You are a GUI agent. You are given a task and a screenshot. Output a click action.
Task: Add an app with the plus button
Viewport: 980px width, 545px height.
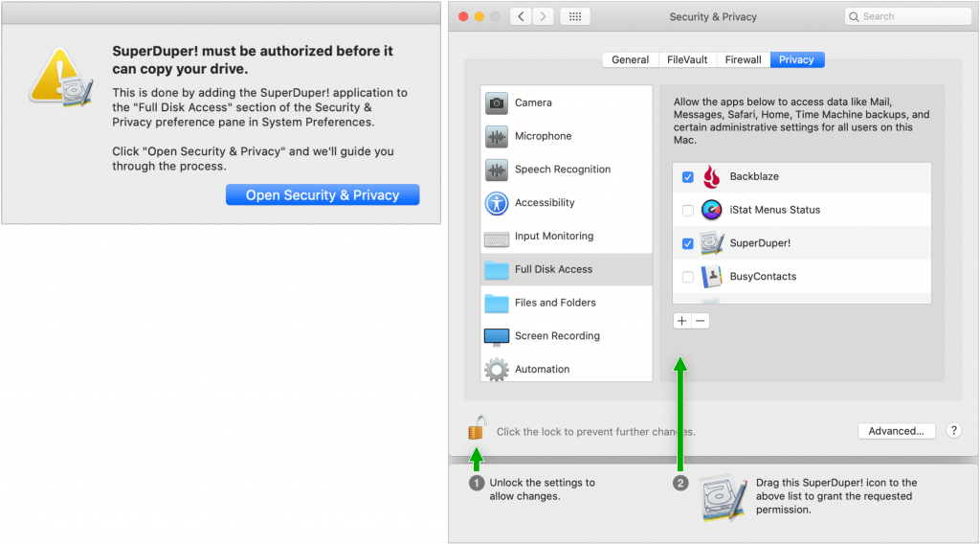[681, 321]
